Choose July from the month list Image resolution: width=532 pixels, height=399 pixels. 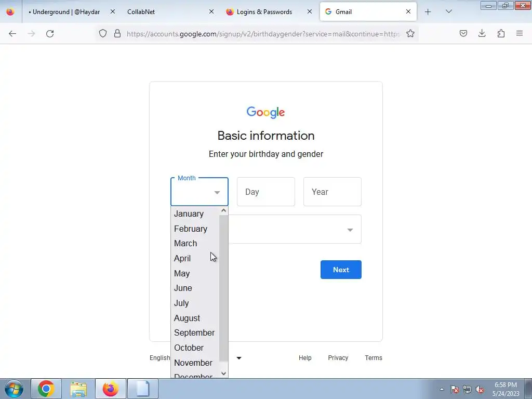click(195, 303)
